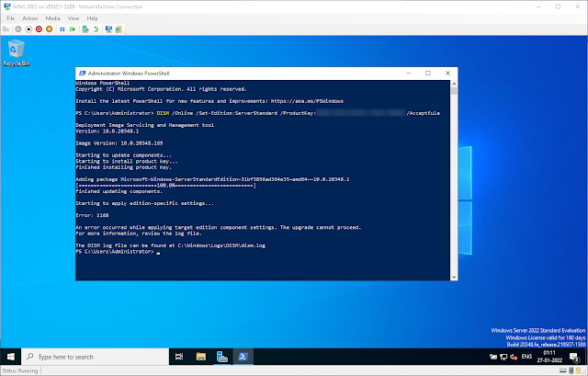Maximize the PowerShell window
Screen dimensions: 588x376
pos(428,74)
